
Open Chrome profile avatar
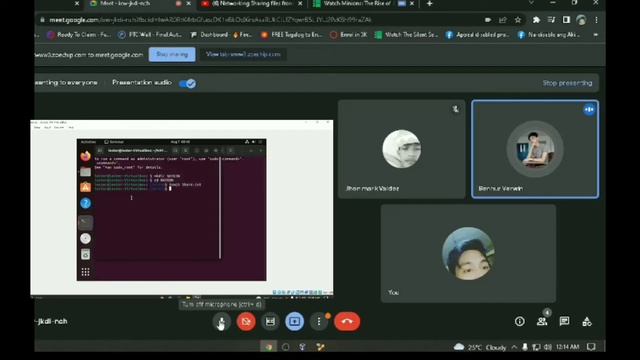click(x=581, y=20)
